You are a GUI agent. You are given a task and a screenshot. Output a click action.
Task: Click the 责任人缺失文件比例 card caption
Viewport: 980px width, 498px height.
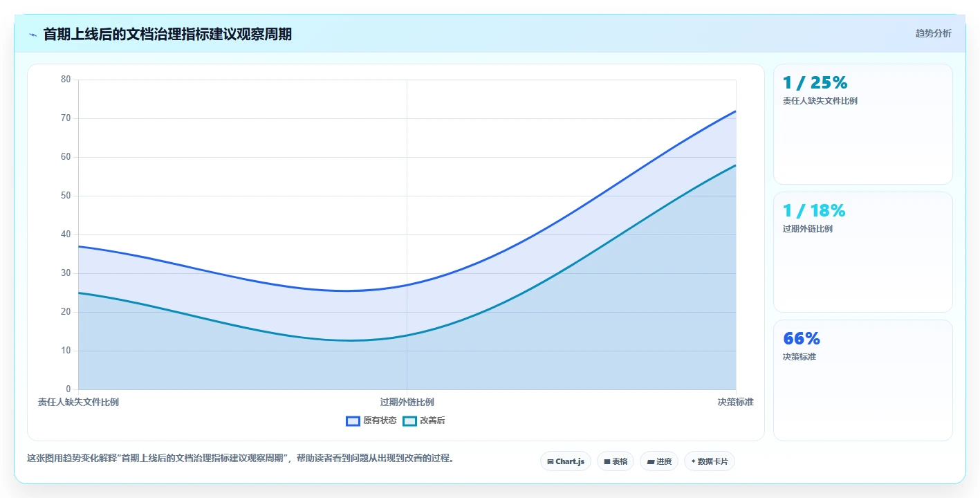820,101
